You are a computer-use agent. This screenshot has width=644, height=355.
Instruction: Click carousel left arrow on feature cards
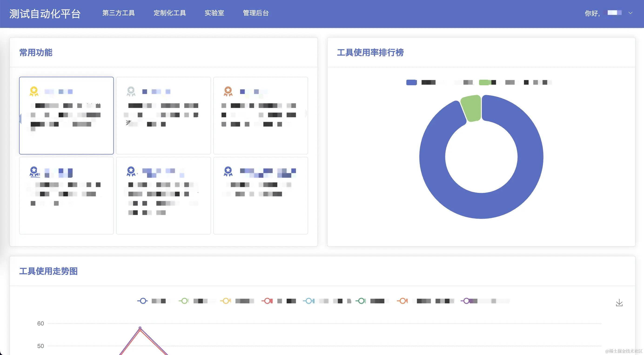21,118
